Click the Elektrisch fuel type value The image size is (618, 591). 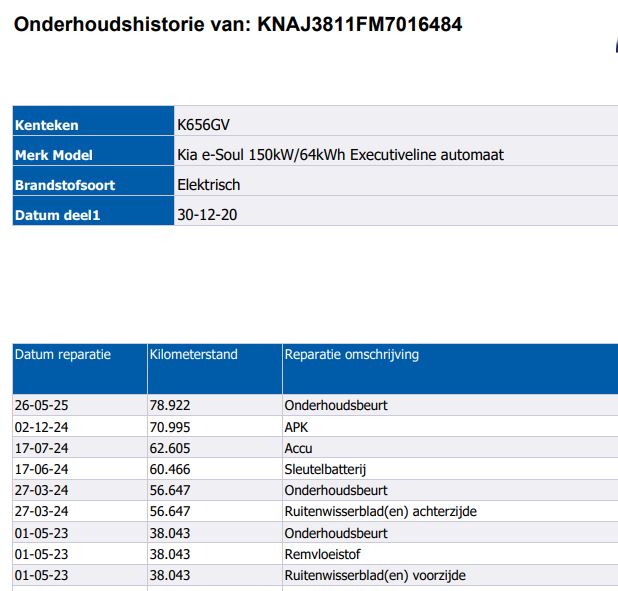pyautogui.click(x=208, y=185)
